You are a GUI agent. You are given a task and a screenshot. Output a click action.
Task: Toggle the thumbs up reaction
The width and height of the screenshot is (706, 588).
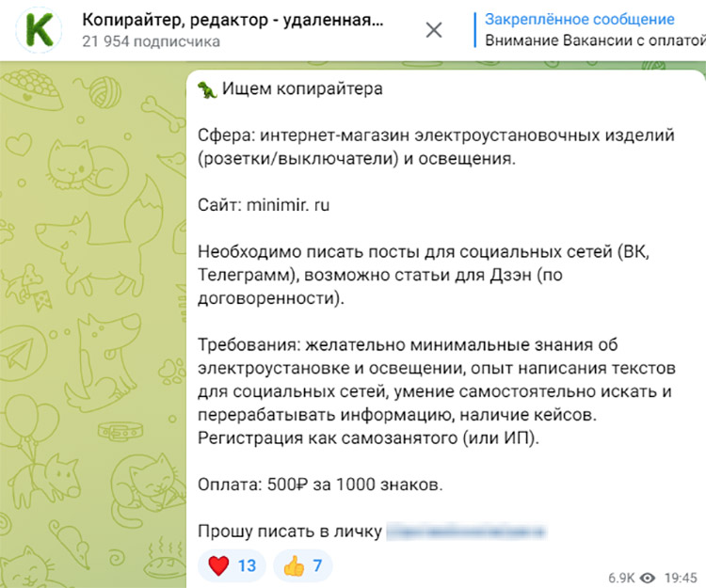click(302, 565)
